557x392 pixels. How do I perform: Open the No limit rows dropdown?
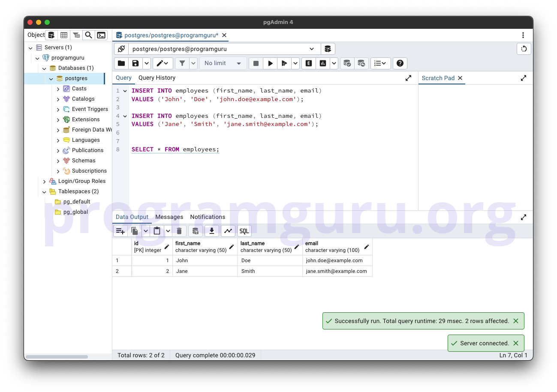pos(223,63)
